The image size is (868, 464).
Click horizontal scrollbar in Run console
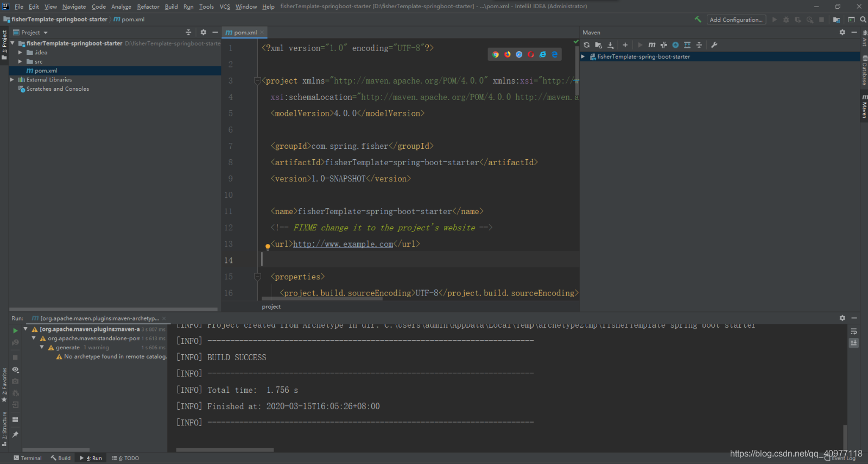[225, 450]
